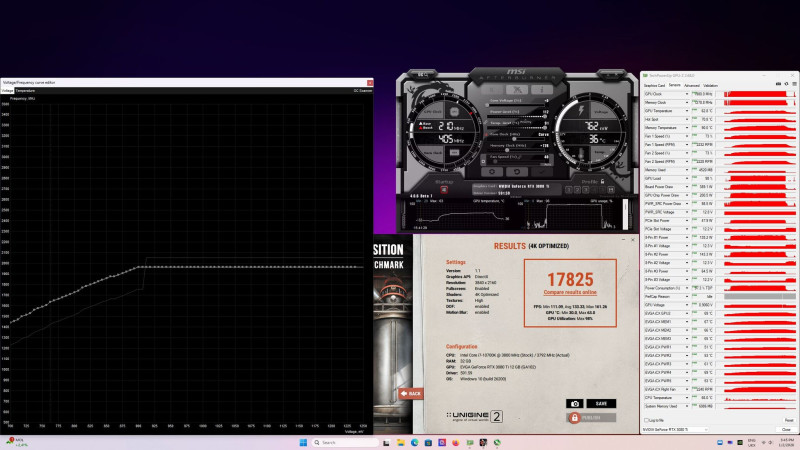Click the Superposition camera screenshot button
The image size is (800, 450).
click(574, 404)
